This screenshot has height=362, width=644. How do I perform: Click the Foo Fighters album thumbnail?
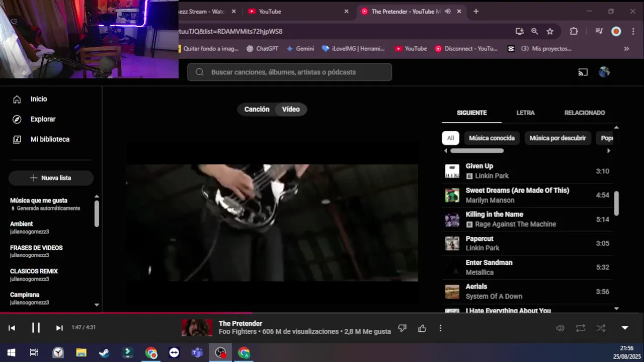point(197,328)
